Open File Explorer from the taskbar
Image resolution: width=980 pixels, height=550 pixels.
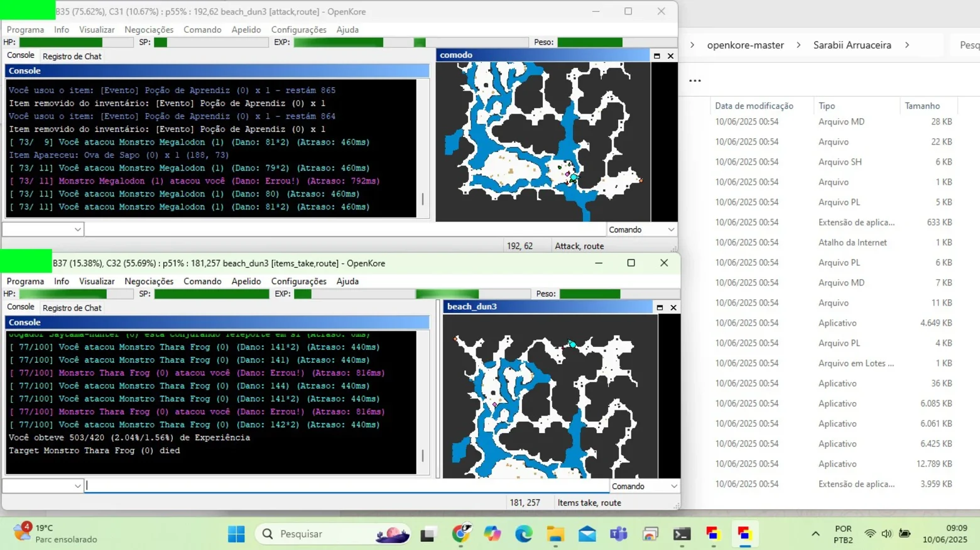555,534
